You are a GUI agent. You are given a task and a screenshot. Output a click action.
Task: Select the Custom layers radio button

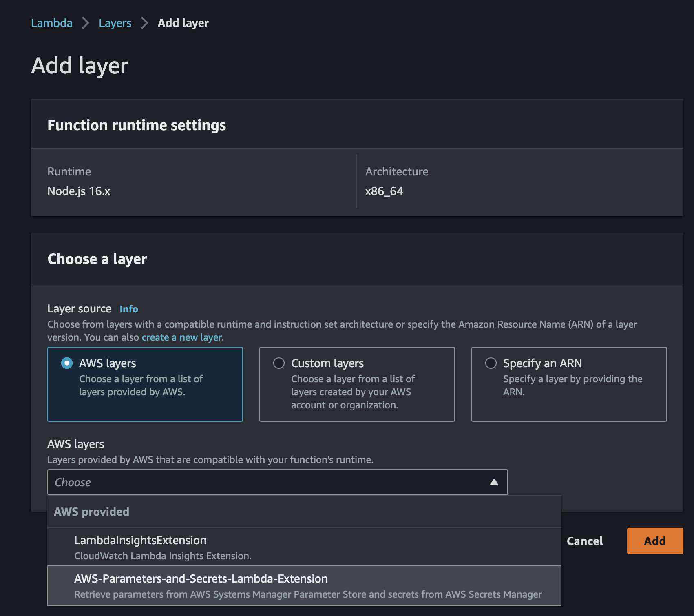pos(279,363)
